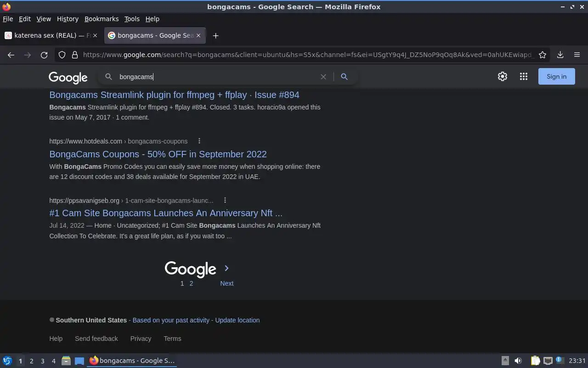Switch to workspace 2 in taskbar
This screenshot has width=588, height=368.
[31, 361]
